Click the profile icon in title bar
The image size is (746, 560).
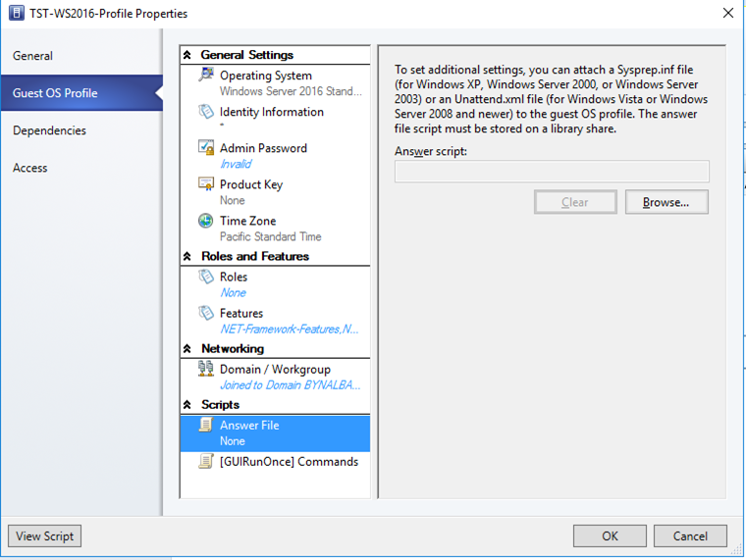pyautogui.click(x=17, y=13)
